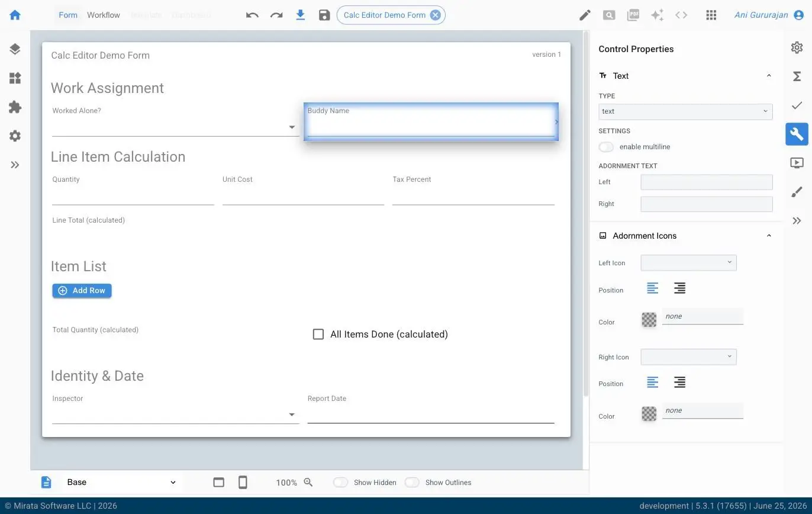Click the Calc Editor Demo Form chip label
This screenshot has height=514, width=812.
[385, 15]
